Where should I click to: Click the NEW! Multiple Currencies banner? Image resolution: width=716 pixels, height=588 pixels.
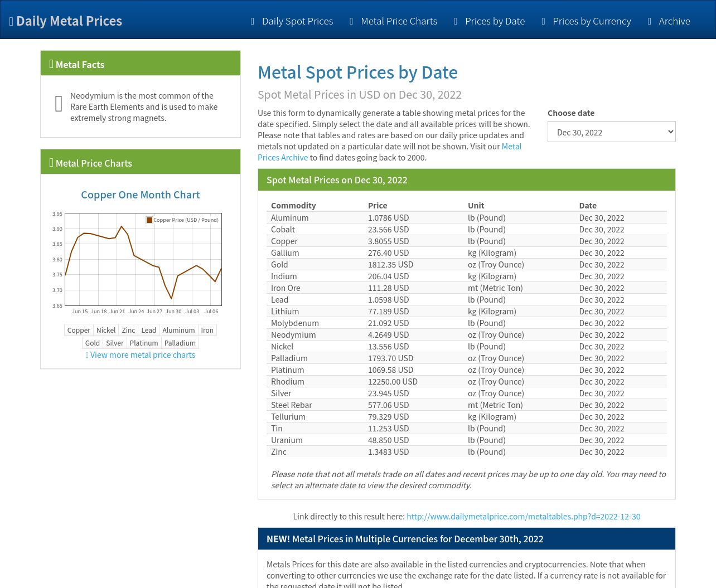(467, 539)
